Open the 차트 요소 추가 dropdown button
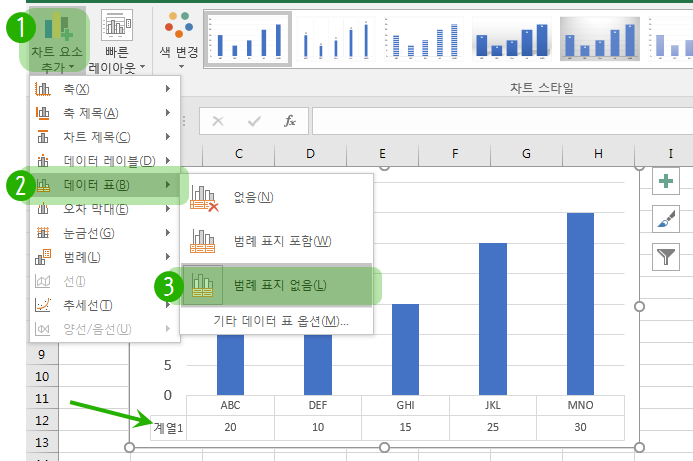The image size is (693, 461). coord(56,41)
